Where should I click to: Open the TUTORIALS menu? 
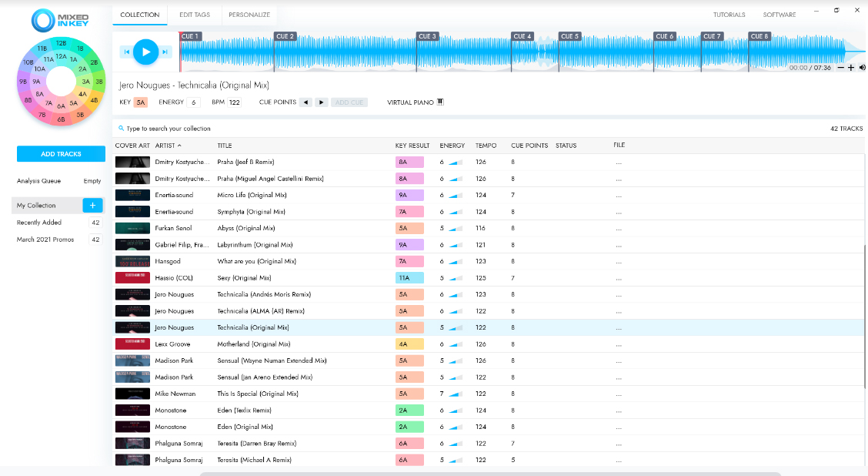point(729,14)
